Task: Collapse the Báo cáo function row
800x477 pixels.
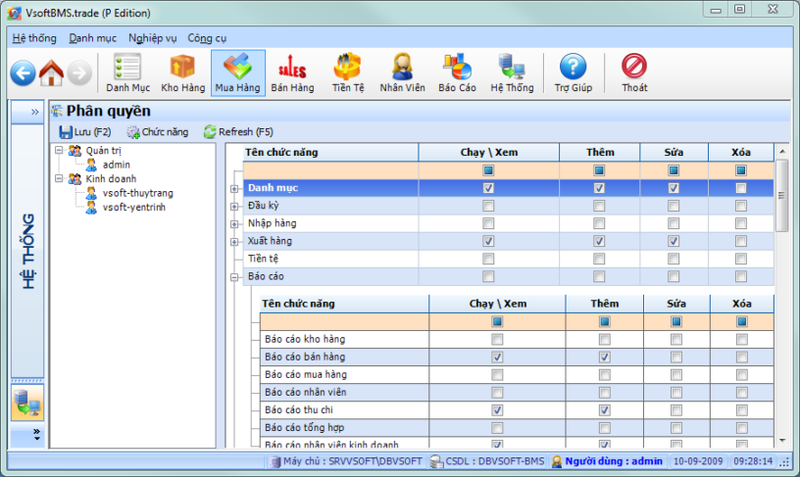Action: [x=234, y=277]
